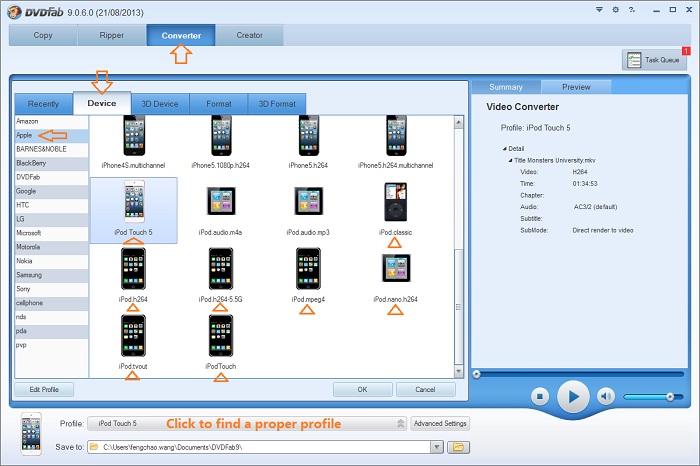700x466 pixels.
Task: Open the Save to path dropdown
Action: [437, 447]
